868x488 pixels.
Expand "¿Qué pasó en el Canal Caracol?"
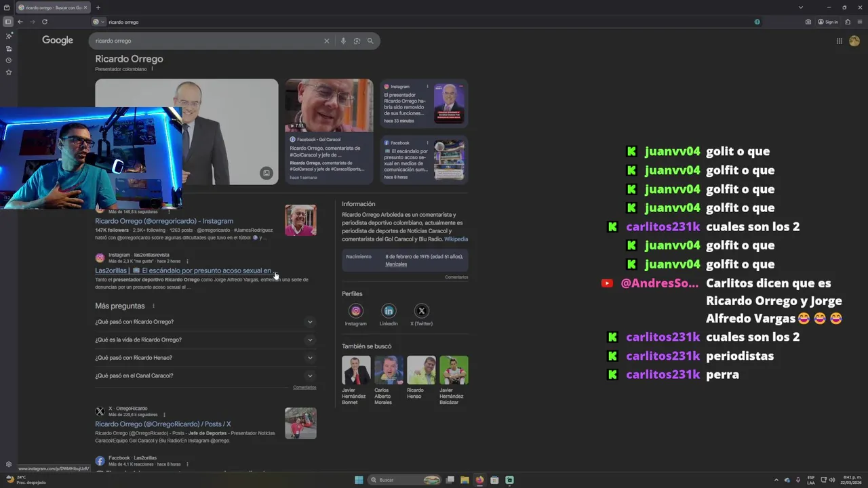tap(205, 375)
